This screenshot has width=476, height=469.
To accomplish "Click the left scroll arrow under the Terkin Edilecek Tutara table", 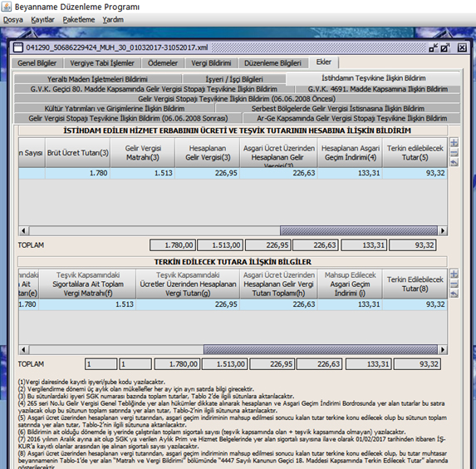I will pyautogui.click(x=24, y=349).
